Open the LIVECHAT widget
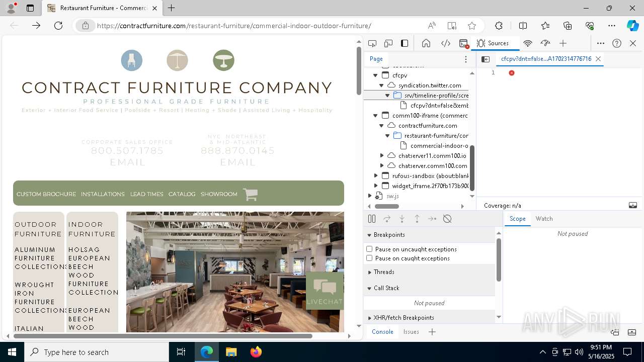The height and width of the screenshot is (362, 644). tap(325, 291)
